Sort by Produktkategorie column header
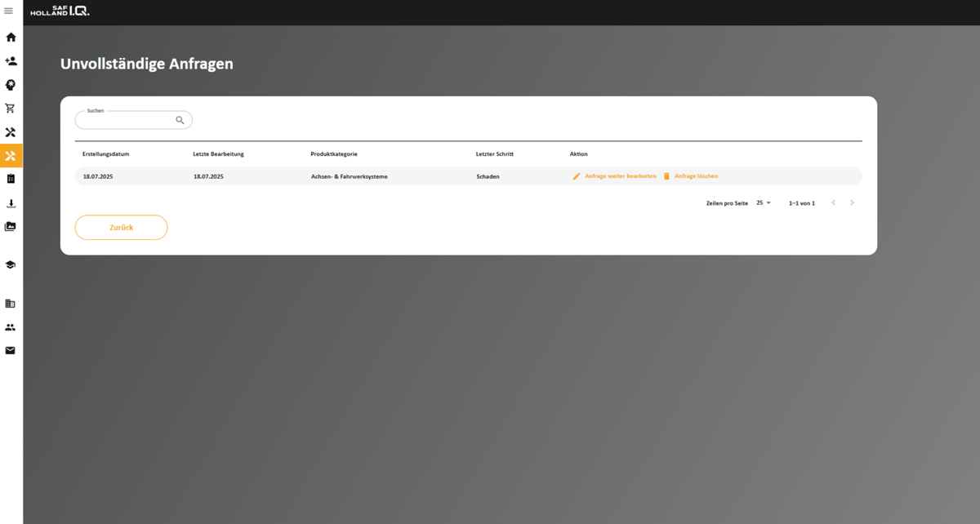The width and height of the screenshot is (980, 524). tap(334, 154)
